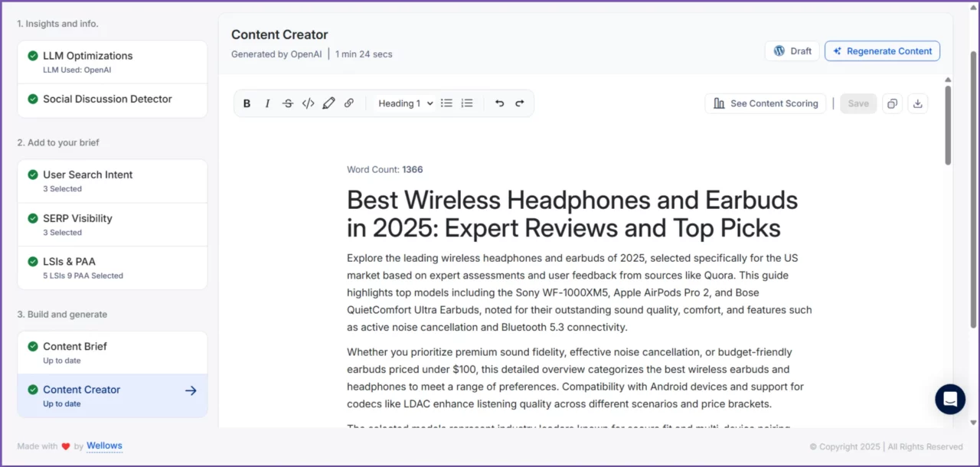
Task: Undo the last edit
Action: coord(499,103)
